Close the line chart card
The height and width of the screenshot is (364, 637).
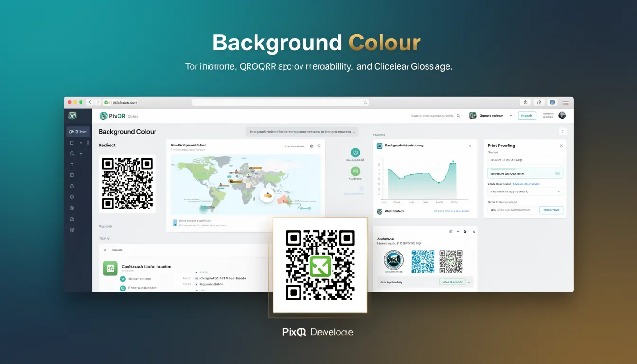pyautogui.click(x=470, y=146)
